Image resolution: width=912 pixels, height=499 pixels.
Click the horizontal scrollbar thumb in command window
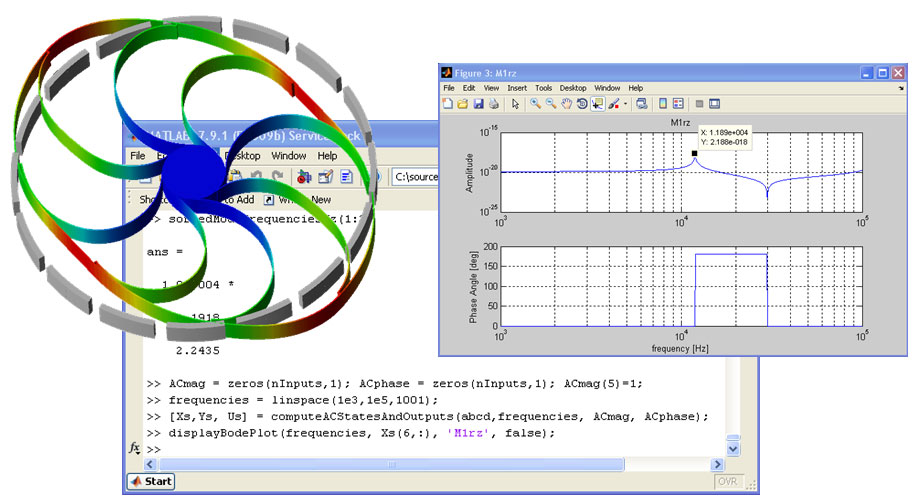(x=391, y=464)
